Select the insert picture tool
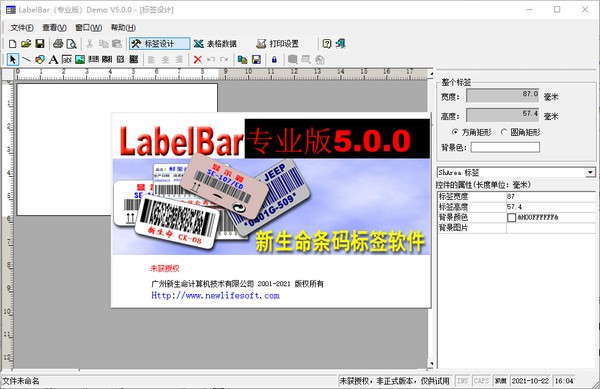The image size is (600, 389). coord(80,60)
